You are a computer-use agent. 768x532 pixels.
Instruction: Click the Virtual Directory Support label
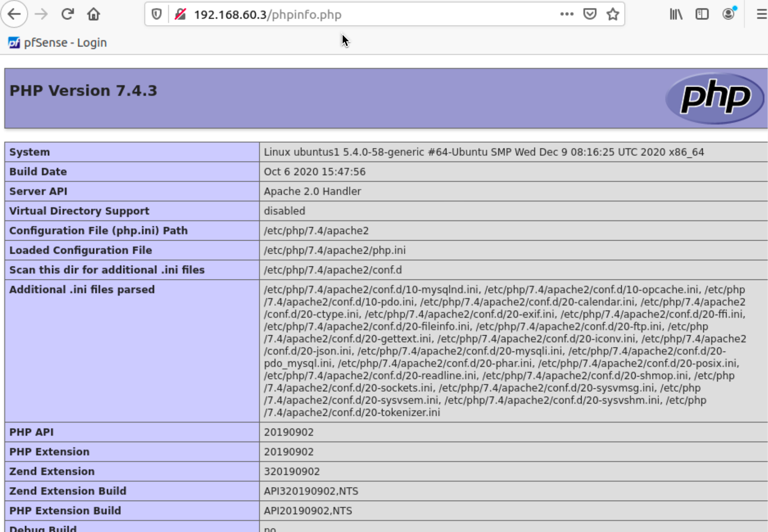click(x=79, y=211)
